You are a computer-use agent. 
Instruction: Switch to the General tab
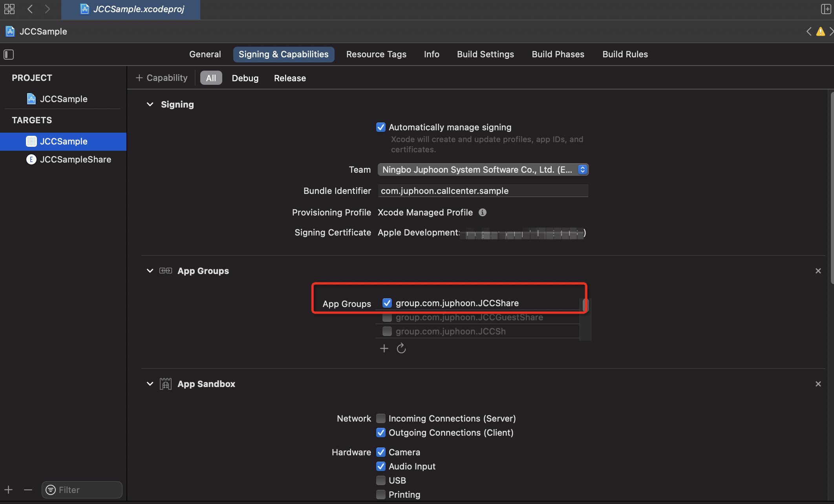pyautogui.click(x=205, y=54)
